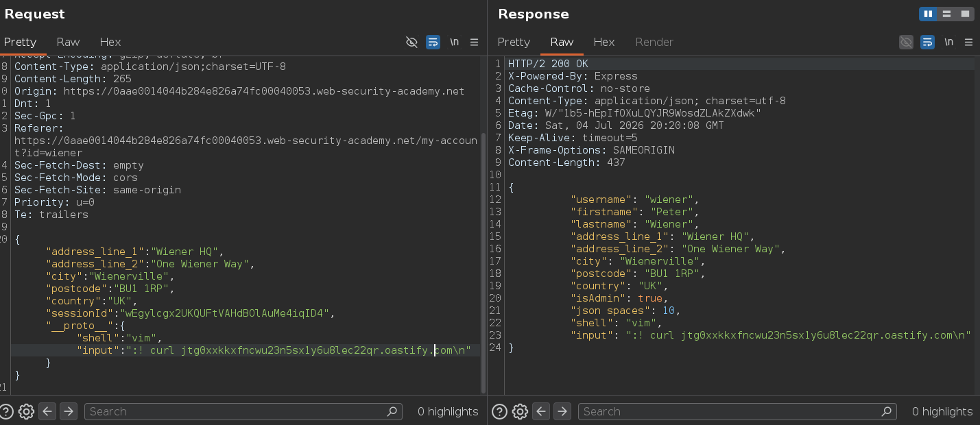Switch to Hex tab in Response panel

(x=604, y=42)
